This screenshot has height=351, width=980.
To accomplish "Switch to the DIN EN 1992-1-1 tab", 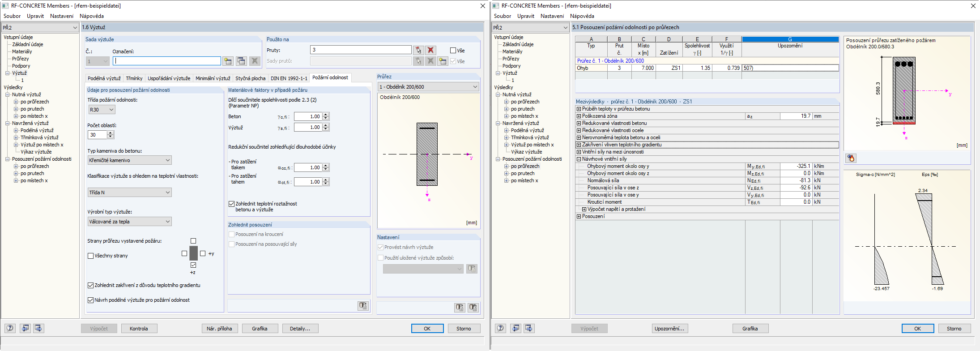I will point(289,78).
